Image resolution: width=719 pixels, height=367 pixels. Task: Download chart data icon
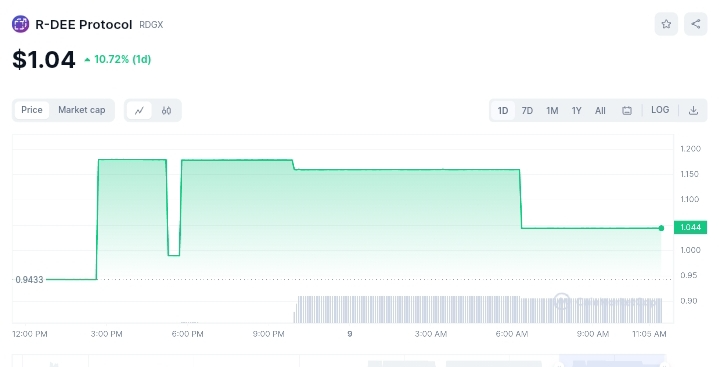pos(693,111)
